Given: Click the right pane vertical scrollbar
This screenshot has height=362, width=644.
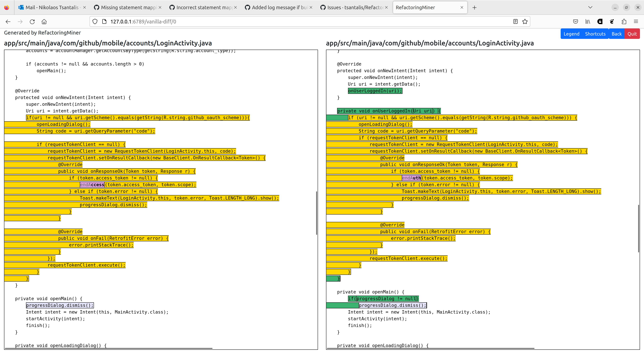Looking at the screenshot, I should 638,228.
